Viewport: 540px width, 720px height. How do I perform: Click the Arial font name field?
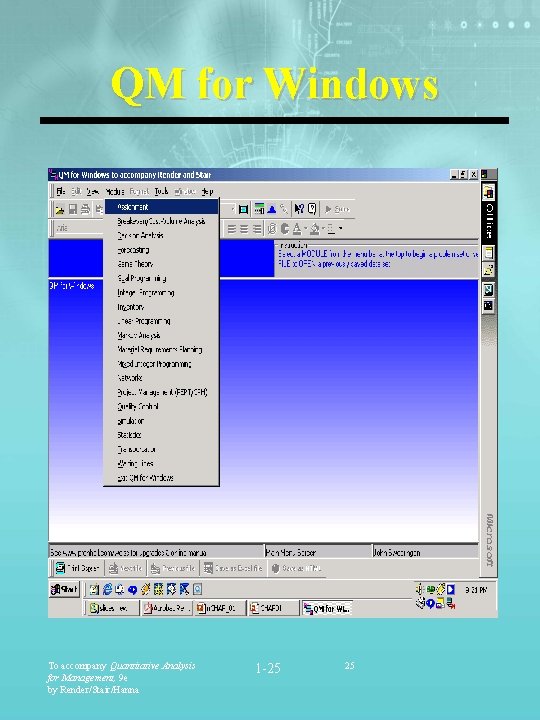coord(78,228)
